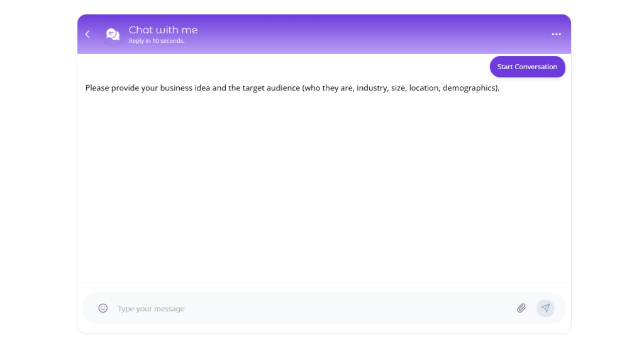Expand chat options via the ellipsis icon
This screenshot has width=644, height=339.
(x=556, y=35)
